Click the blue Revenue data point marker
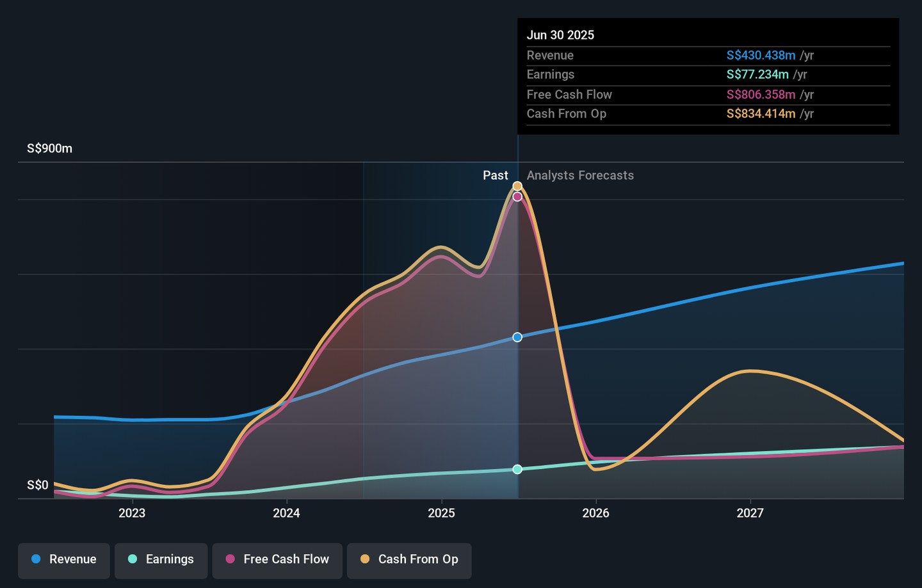 coord(517,337)
